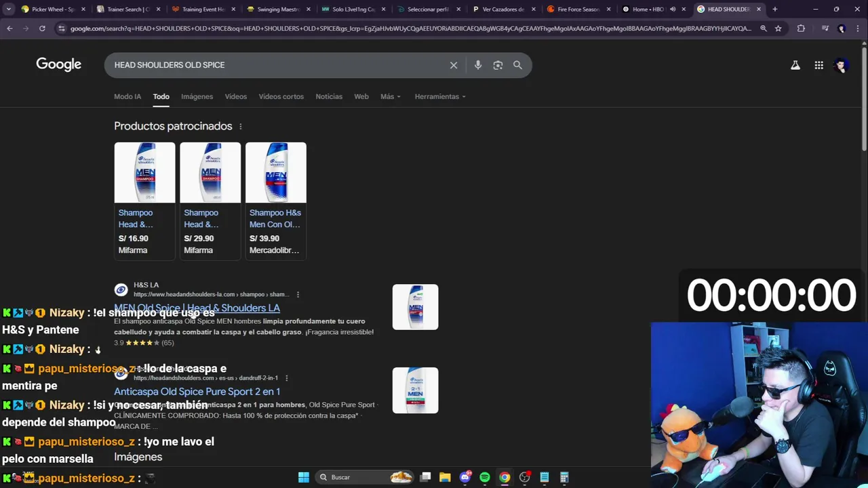Viewport: 868px width, 488px height.
Task: Open S/ 29.90 Mifarma shampoo product
Action: tap(210, 200)
